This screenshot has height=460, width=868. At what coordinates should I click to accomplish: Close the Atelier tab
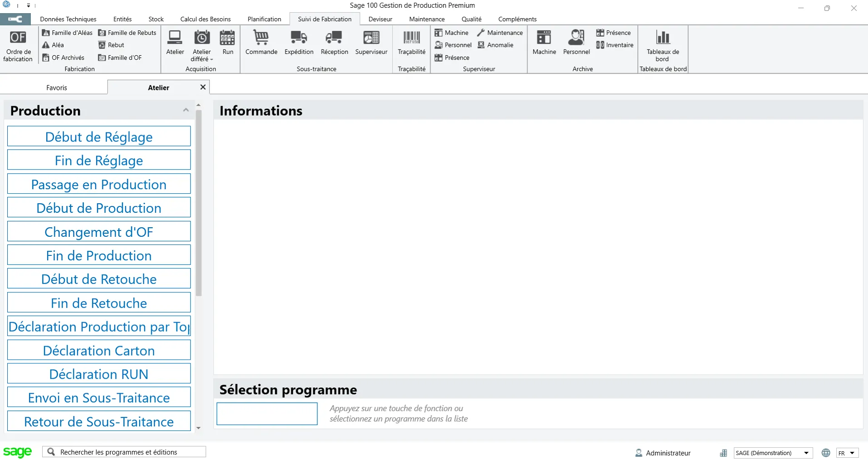coord(203,87)
